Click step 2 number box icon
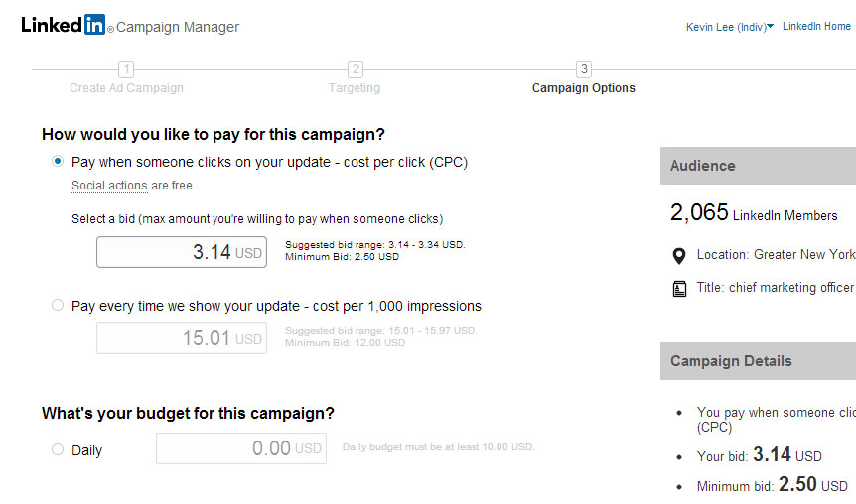The width and height of the screenshot is (856, 504). 355,69
